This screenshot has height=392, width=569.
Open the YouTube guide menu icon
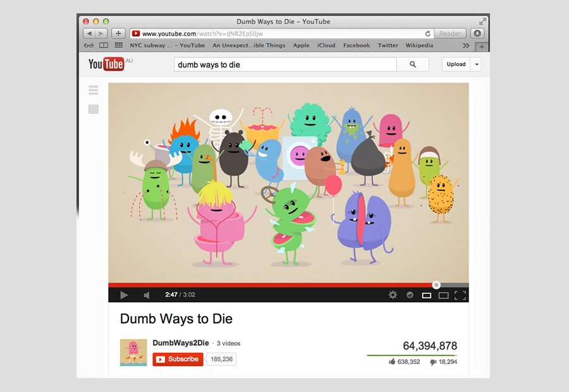[94, 90]
